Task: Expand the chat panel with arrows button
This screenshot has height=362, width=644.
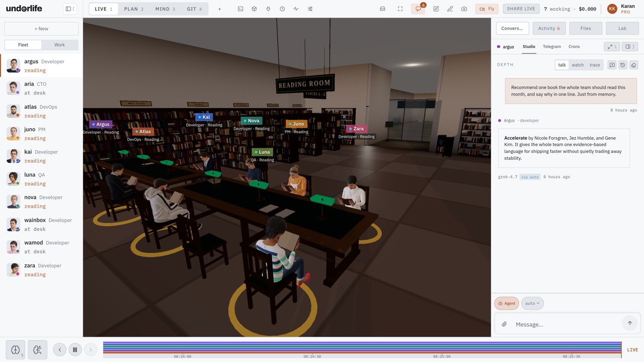Action: [x=612, y=47]
